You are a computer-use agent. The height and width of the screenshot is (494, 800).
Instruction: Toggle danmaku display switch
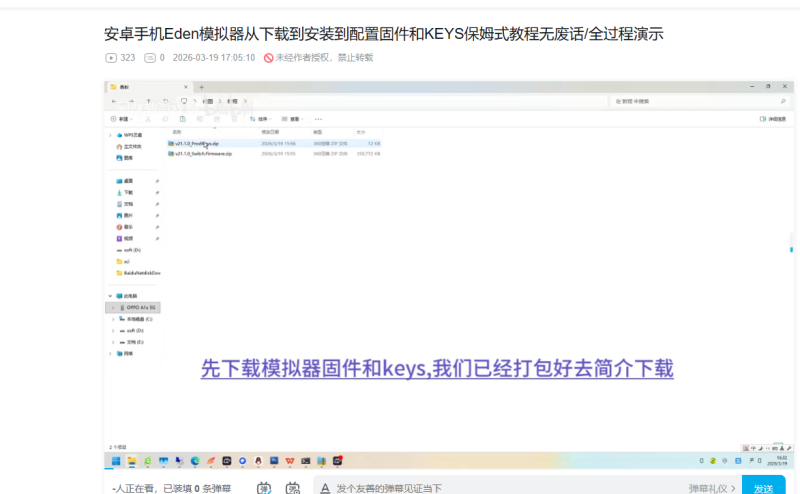point(264,488)
